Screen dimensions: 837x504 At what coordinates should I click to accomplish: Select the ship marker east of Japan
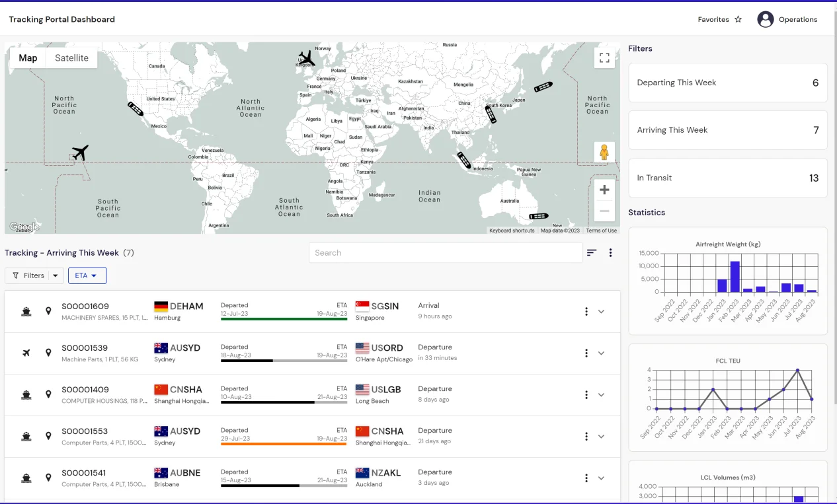(x=543, y=87)
